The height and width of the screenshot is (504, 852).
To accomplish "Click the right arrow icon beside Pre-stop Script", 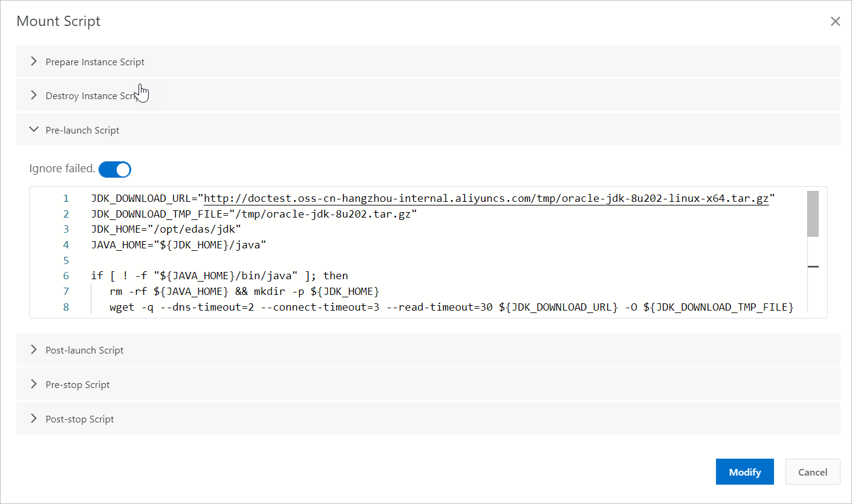I will (x=34, y=384).
